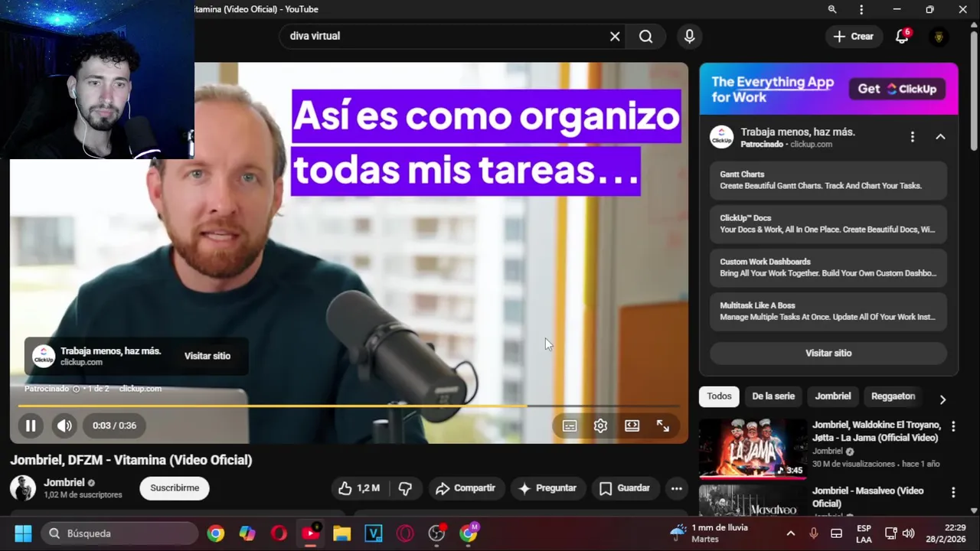Open ClickUp ad options three-dot menu
The height and width of the screenshot is (551, 980).
point(912,137)
